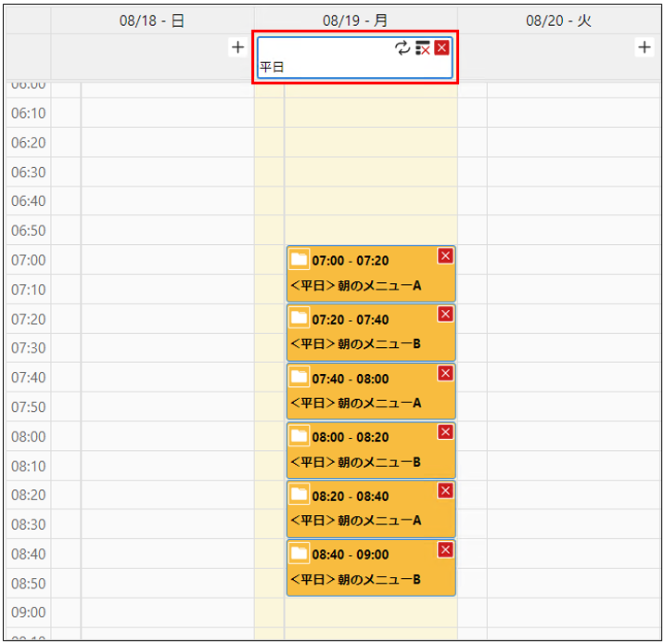Delete the 08:40 - 09:00 schedule entry

pos(445,550)
